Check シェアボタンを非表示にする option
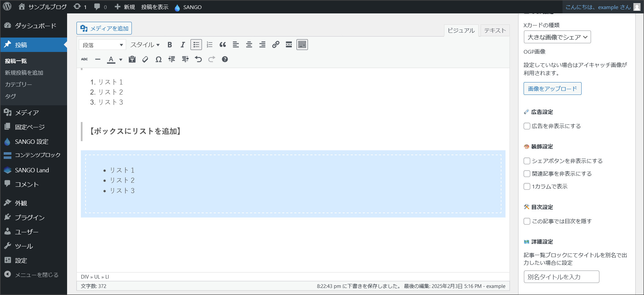The height and width of the screenshot is (295, 644). point(527,161)
